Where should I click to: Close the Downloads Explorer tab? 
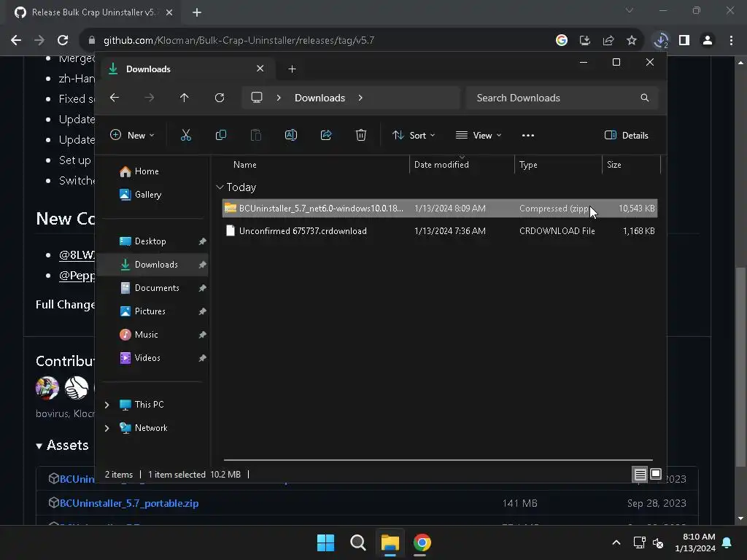(x=260, y=69)
